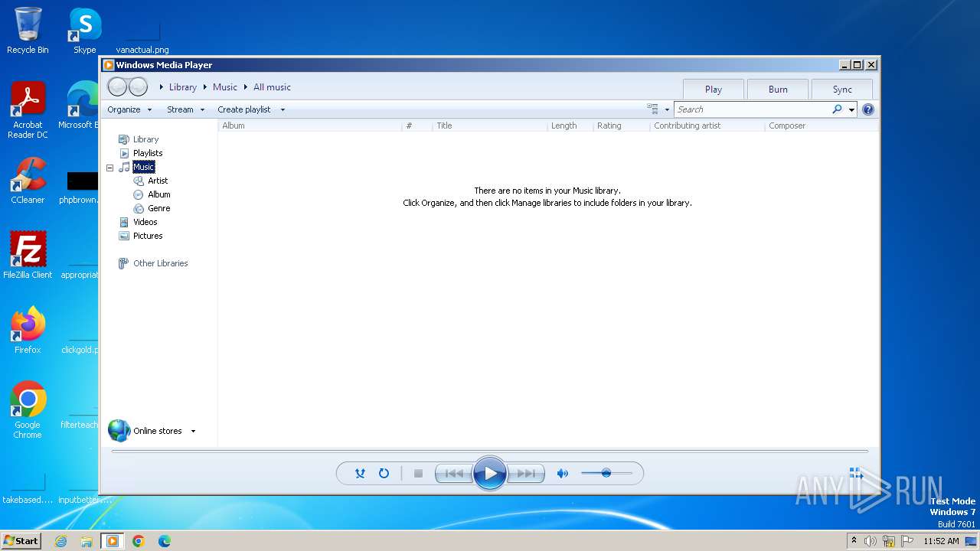The image size is (980, 551).
Task: Turn shuffle on in playback controls
Action: tap(360, 474)
